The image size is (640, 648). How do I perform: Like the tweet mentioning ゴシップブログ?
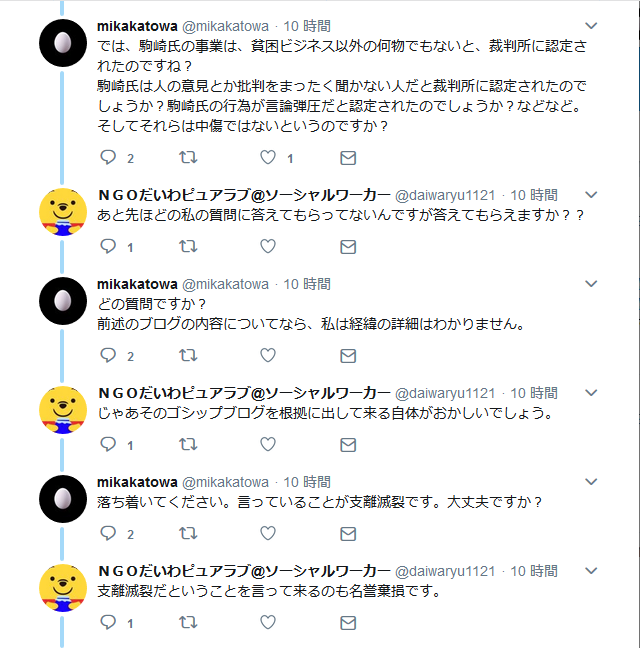tap(267, 444)
